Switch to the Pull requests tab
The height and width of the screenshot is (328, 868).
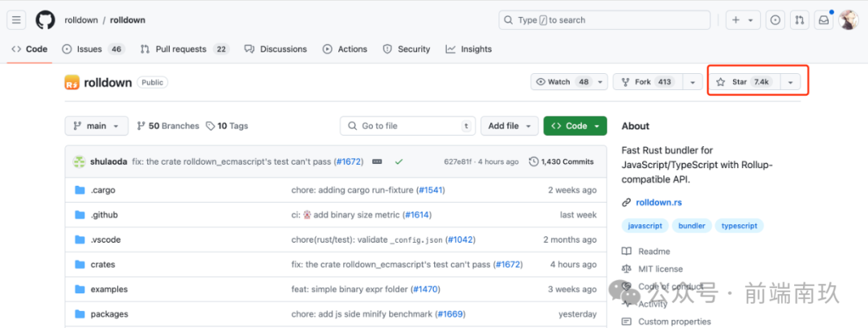coord(184,49)
